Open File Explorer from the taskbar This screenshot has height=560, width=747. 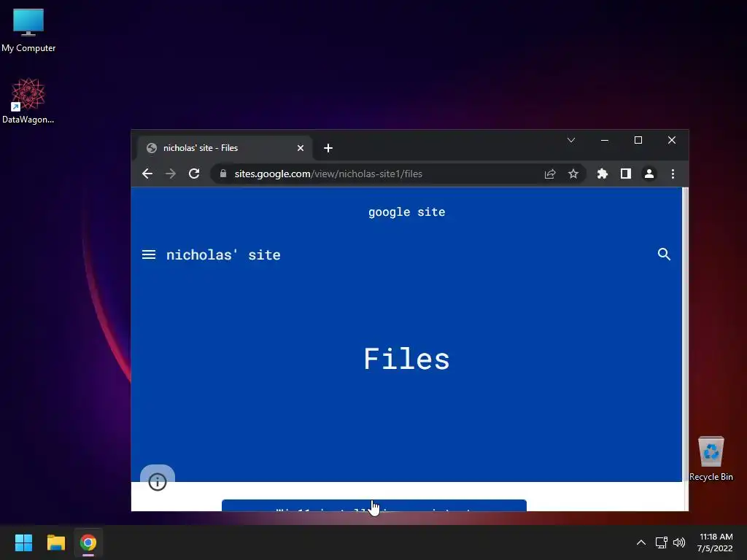tap(55, 542)
